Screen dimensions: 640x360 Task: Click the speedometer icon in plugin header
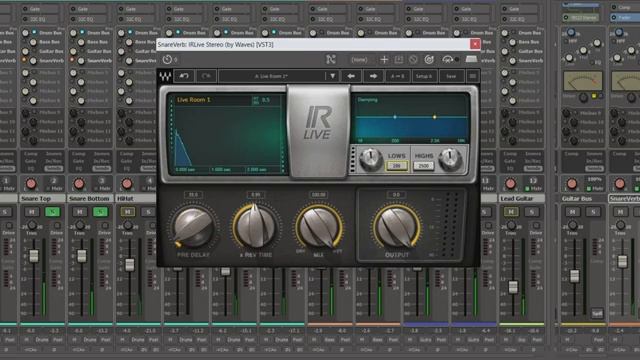coord(448,60)
